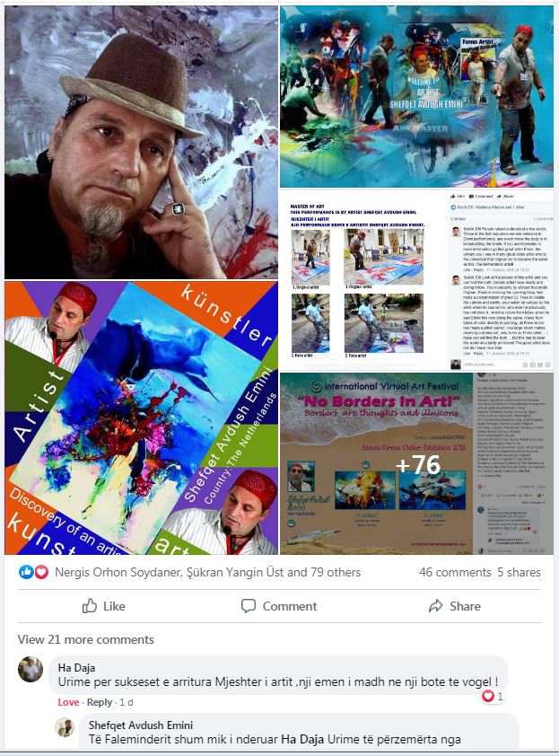This screenshot has width=559, height=756.
Task: Show the 5 shares list
Action: click(x=519, y=572)
